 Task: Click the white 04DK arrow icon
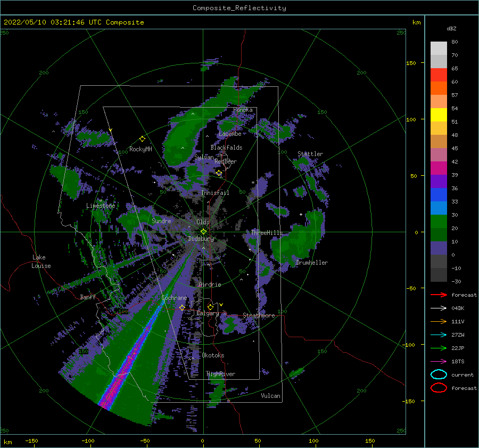439,308
